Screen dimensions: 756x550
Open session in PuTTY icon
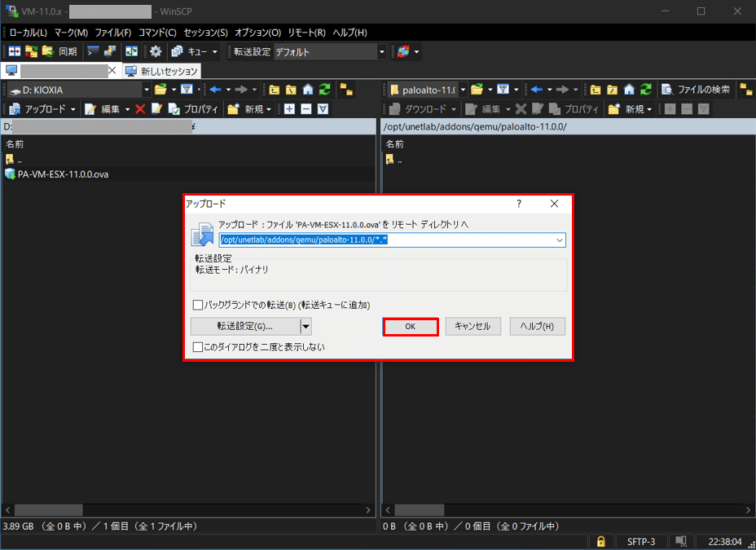click(x=109, y=51)
